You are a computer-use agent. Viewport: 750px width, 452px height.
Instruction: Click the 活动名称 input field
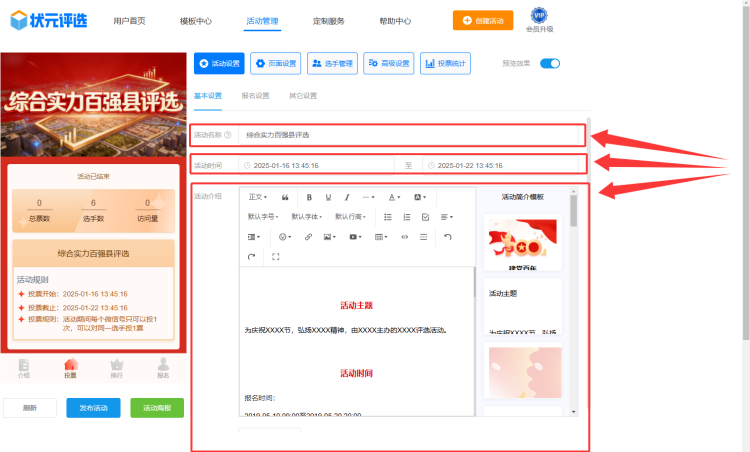point(408,135)
